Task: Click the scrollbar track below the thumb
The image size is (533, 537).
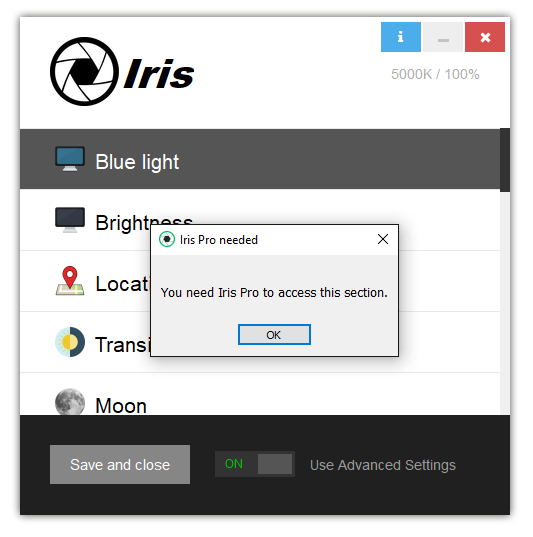Action: pyautogui.click(x=505, y=303)
